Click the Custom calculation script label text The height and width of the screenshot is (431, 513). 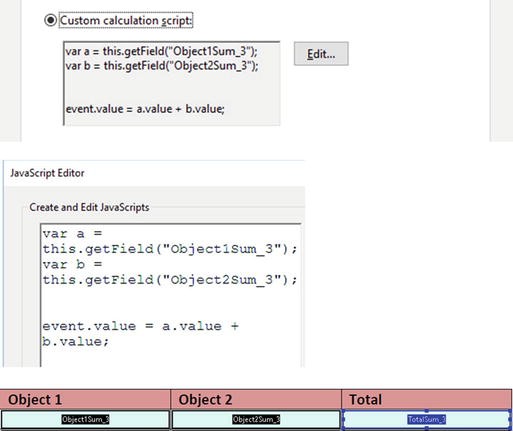coord(126,20)
